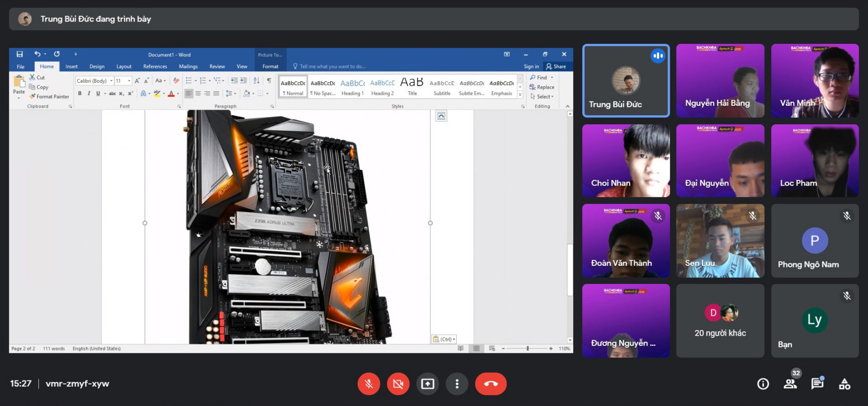Apply the Title style
The height and width of the screenshot is (406, 868).
pyautogui.click(x=412, y=87)
